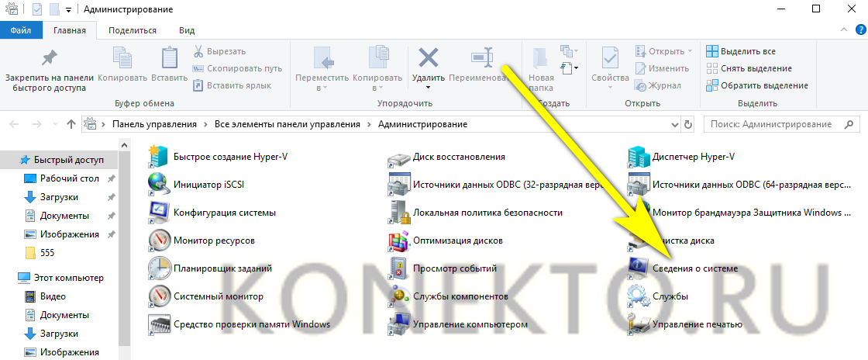The width and height of the screenshot is (868, 360).
Task: Collapse the ribbon with the chevron
Action: click(844, 30)
